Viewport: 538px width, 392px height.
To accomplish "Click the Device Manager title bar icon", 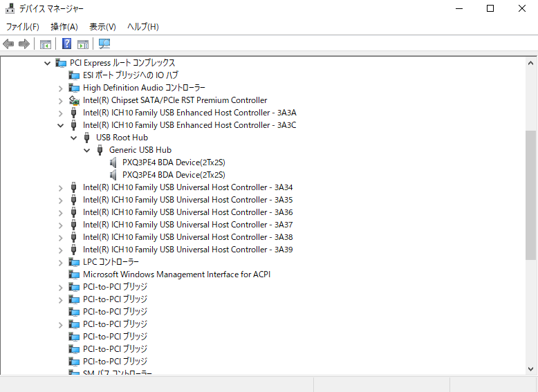I will coord(10,8).
